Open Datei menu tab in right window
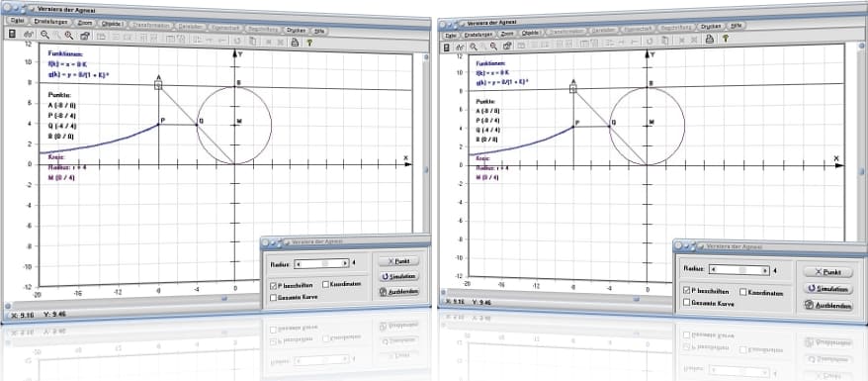Image resolution: width=868 pixels, height=381 pixels. point(450,35)
